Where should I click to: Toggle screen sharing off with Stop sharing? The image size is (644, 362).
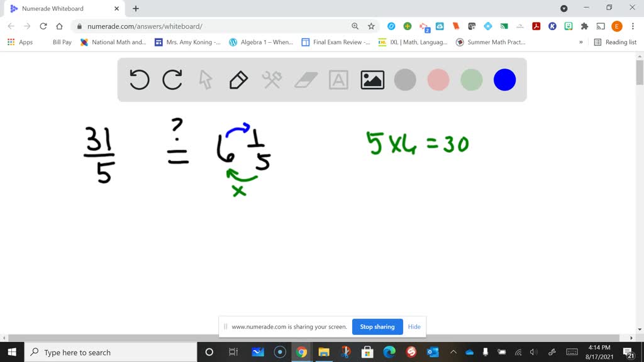(377, 327)
